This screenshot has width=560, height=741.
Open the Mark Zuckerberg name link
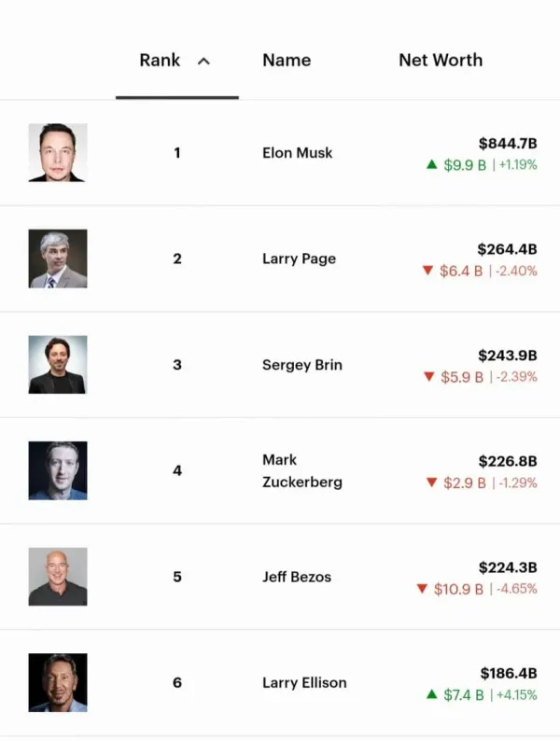[301, 470]
